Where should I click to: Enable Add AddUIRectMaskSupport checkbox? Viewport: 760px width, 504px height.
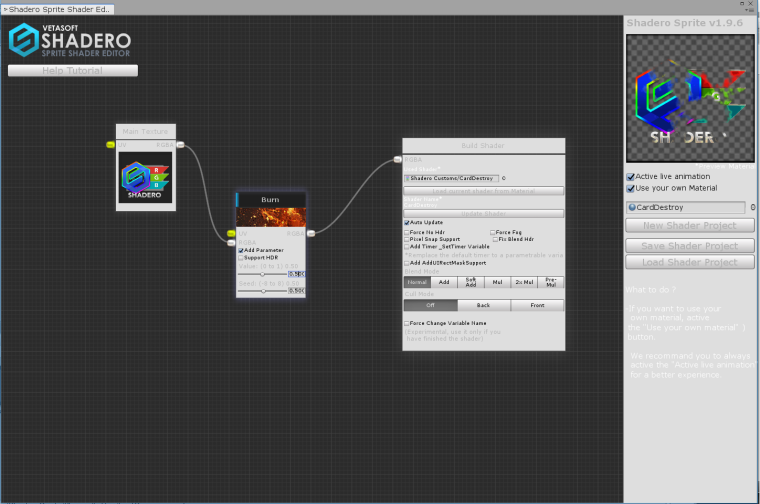coord(407,263)
